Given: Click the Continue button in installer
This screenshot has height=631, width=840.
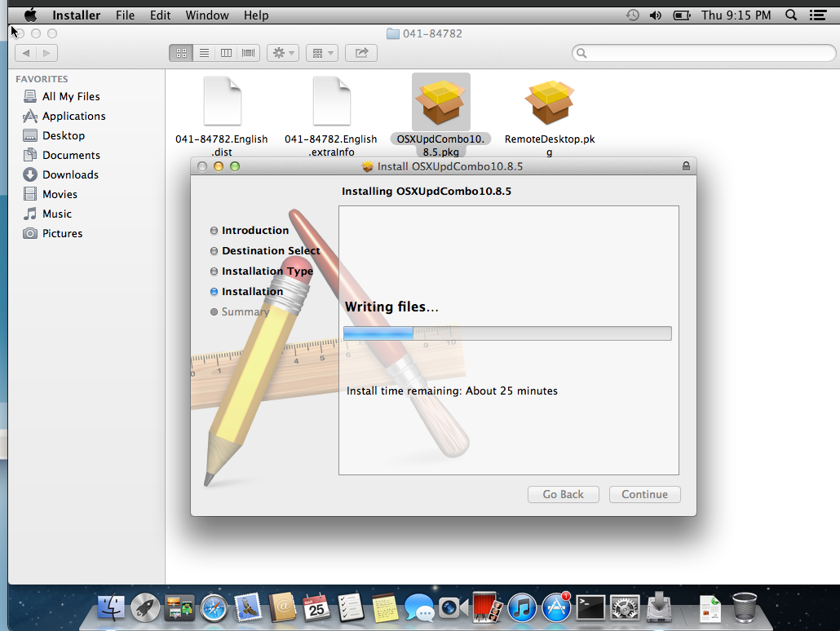Looking at the screenshot, I should pos(644,494).
